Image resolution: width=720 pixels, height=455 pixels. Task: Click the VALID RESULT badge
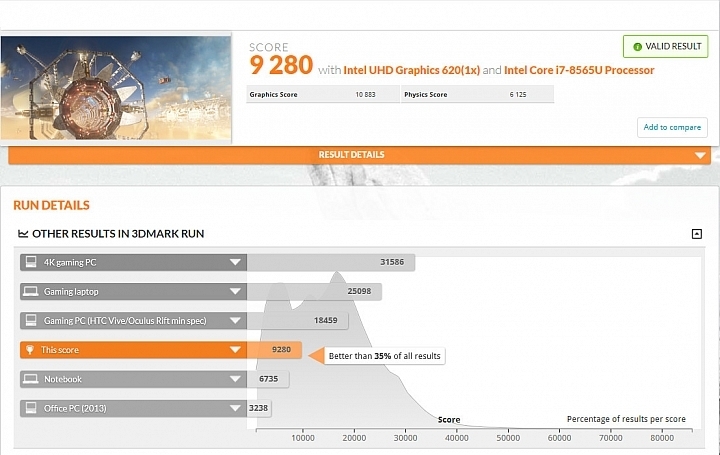665,46
